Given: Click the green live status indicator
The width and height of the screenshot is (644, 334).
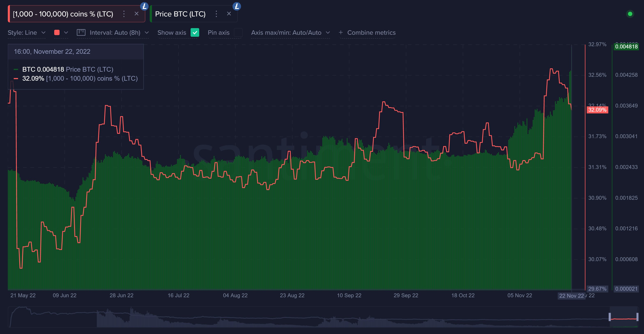Looking at the screenshot, I should (x=630, y=14).
